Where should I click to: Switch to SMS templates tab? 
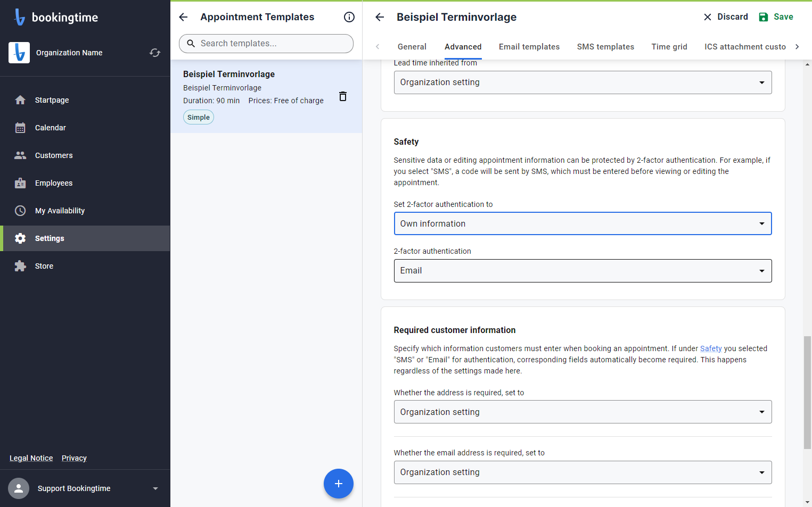(605, 47)
